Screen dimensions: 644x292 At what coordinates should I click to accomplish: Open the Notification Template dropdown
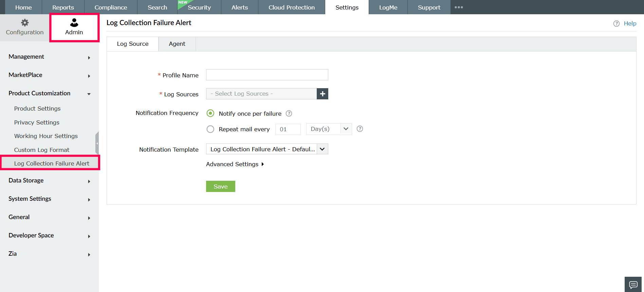[267, 149]
